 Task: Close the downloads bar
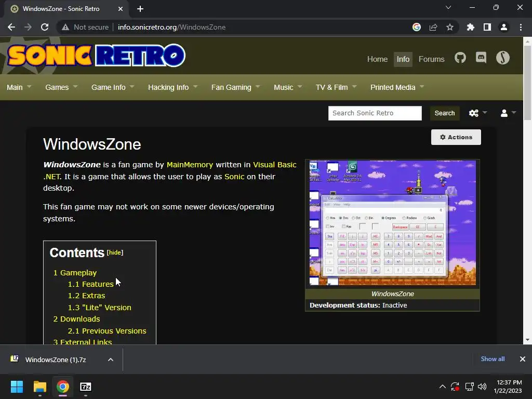(523, 359)
